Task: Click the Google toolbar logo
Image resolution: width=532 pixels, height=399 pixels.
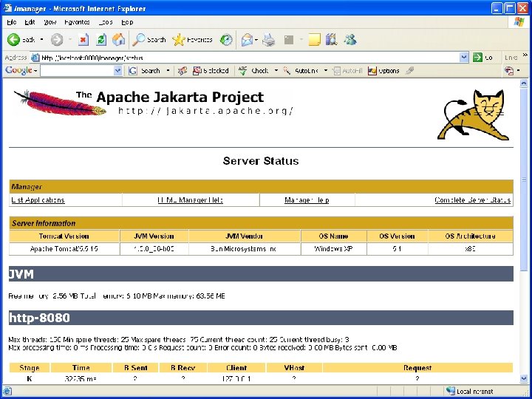Action: point(18,70)
